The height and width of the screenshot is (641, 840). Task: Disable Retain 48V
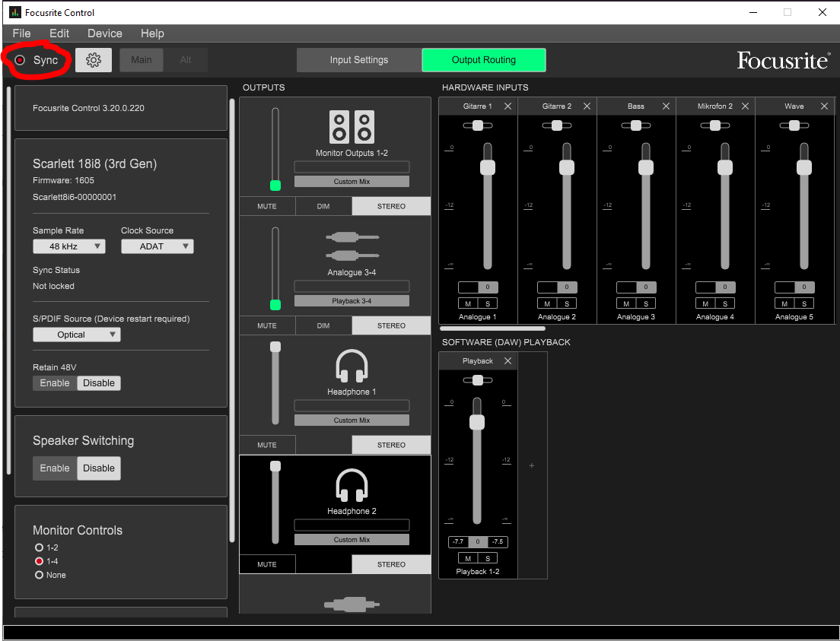pos(99,383)
